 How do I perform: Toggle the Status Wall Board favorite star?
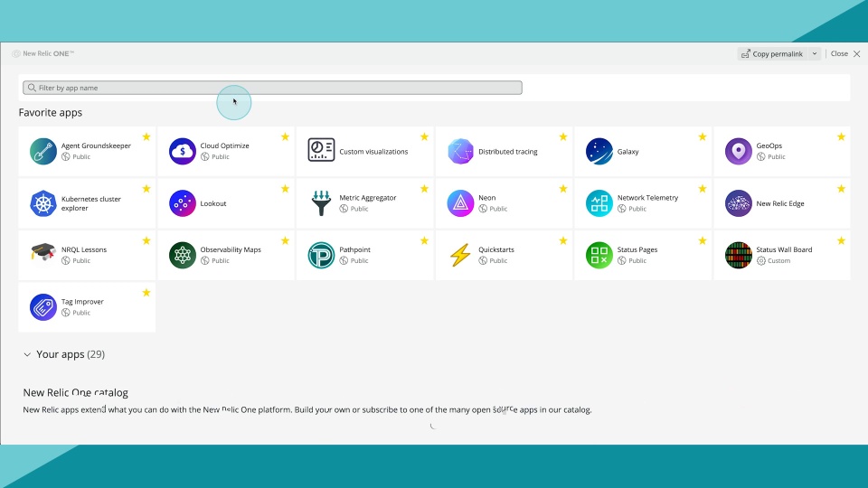(841, 240)
